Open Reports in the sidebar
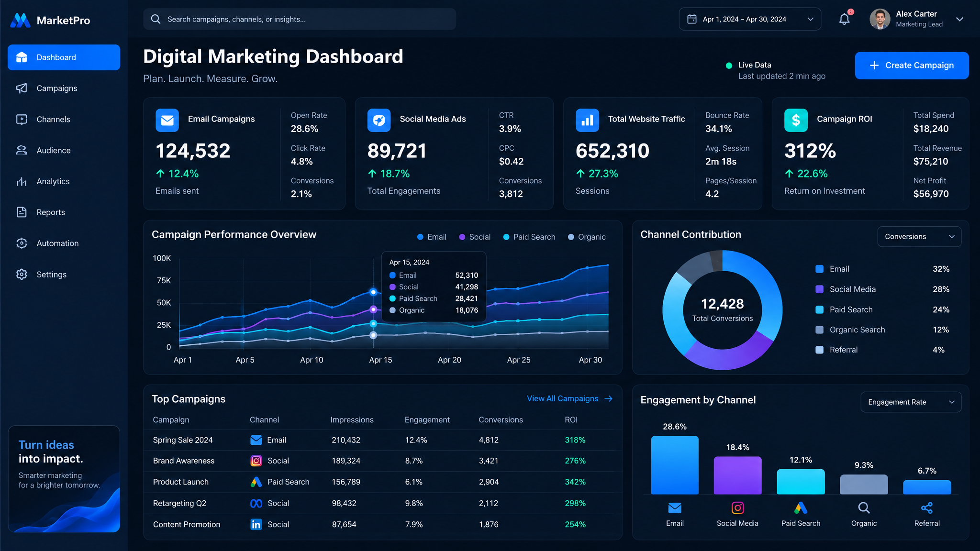980x551 pixels. click(64, 212)
